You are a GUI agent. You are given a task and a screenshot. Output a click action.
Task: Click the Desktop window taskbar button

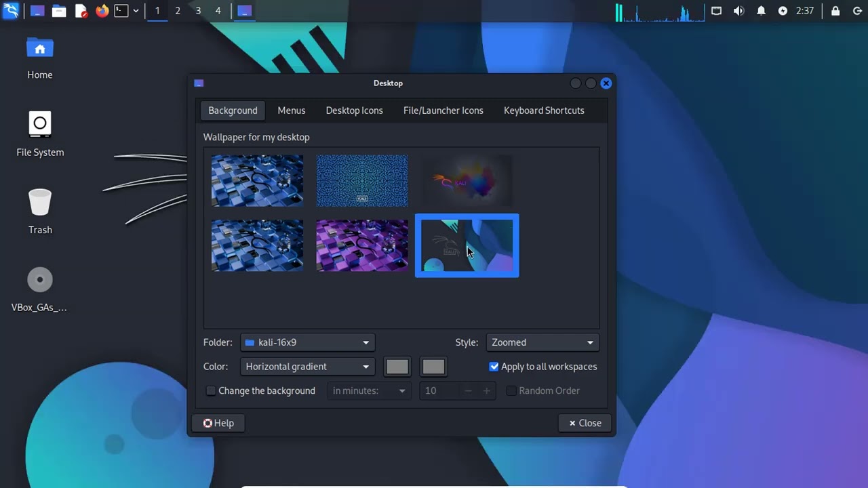(x=245, y=11)
